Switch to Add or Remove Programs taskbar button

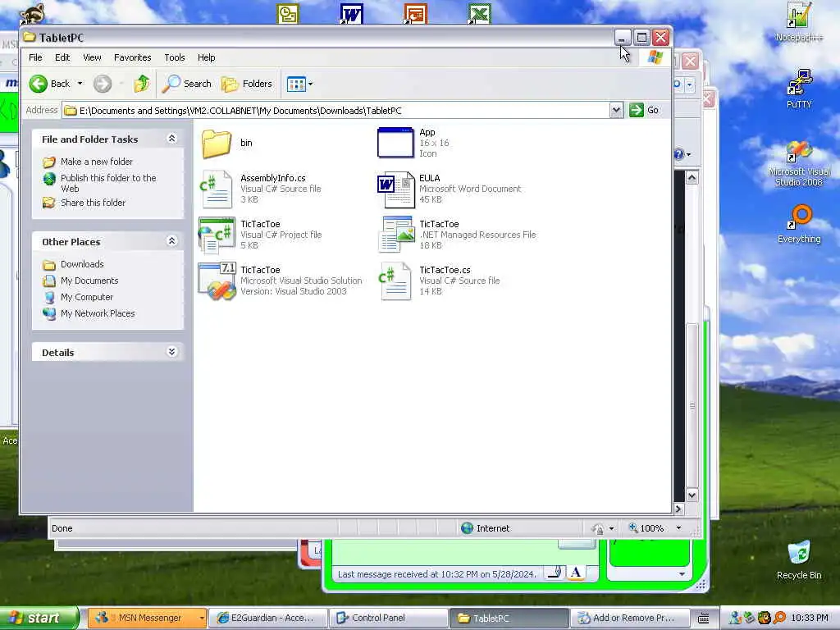coord(629,618)
